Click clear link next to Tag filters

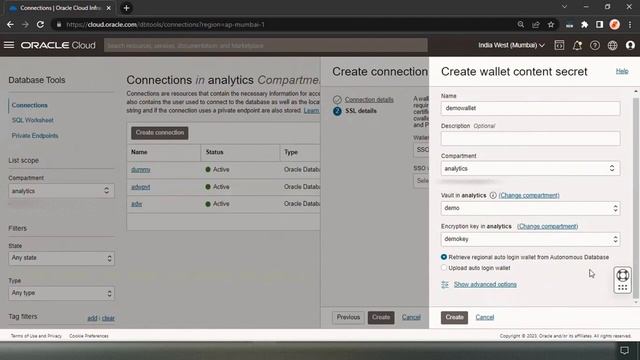108,318
